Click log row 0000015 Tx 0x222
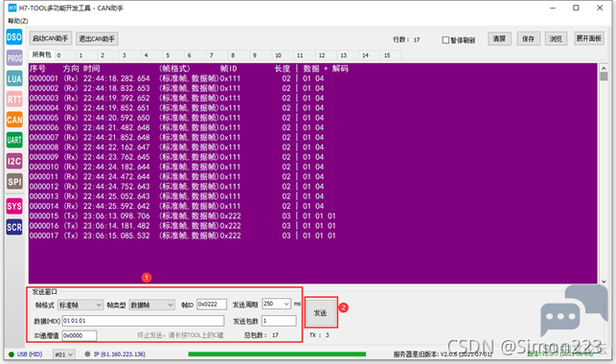Screen dimensions: 616x364 (x=183, y=216)
